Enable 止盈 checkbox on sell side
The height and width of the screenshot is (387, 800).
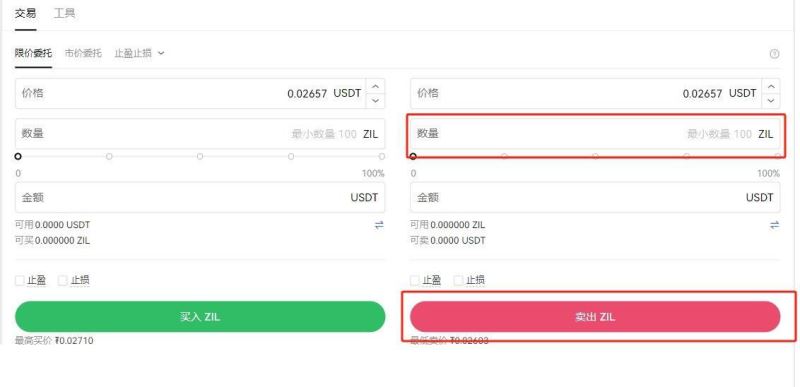click(415, 280)
